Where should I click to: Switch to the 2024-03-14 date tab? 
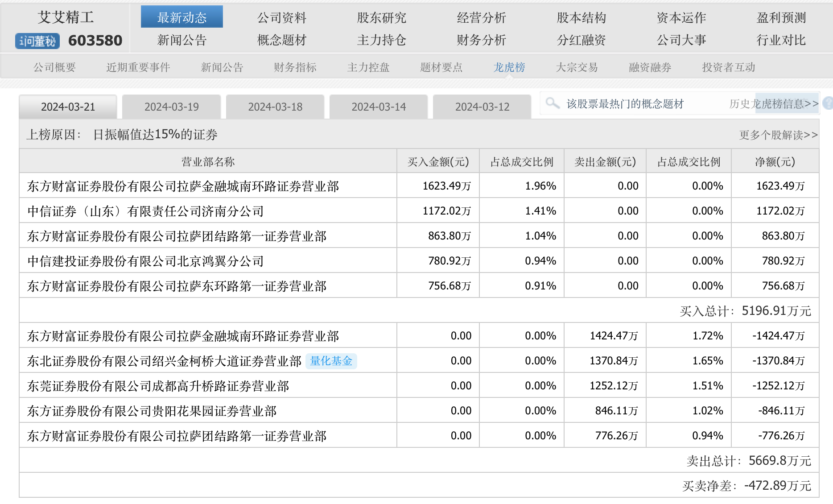[379, 107]
